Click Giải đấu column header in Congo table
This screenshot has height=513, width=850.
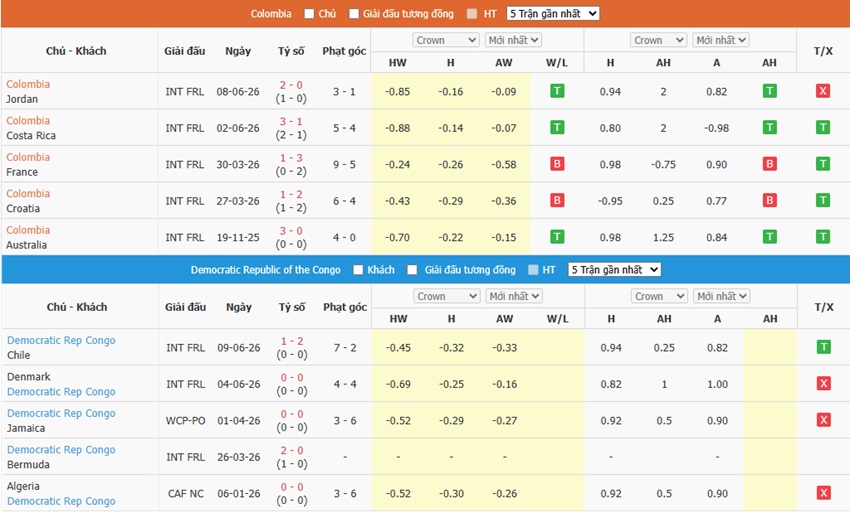point(185,307)
